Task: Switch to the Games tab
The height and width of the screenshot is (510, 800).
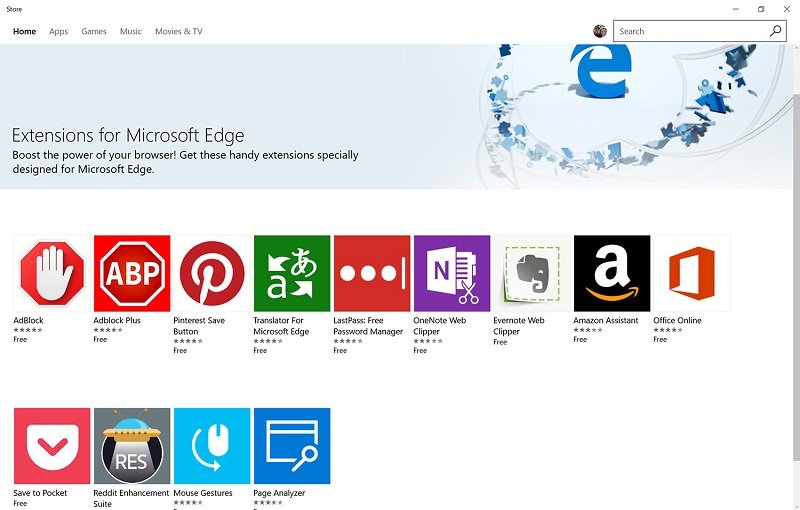Action: [x=94, y=31]
